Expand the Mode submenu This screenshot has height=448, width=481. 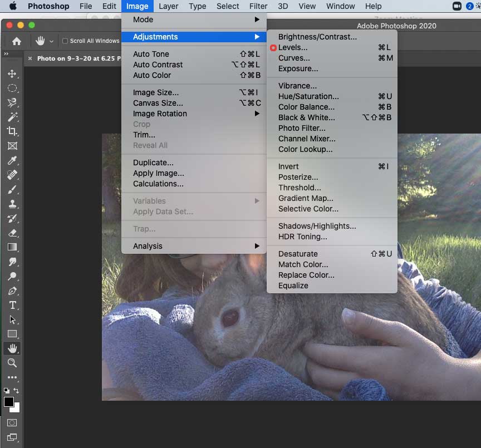pyautogui.click(x=194, y=19)
